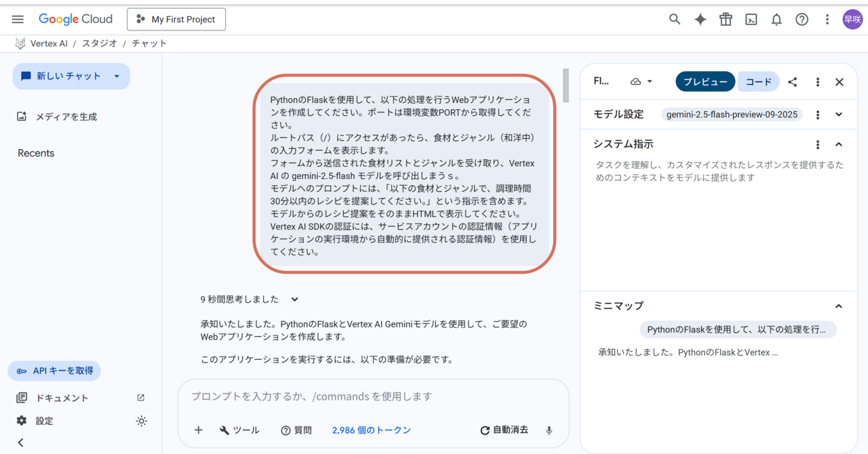Click the API キーを取得 button
Screen dimensions: 868x454
click(55, 371)
